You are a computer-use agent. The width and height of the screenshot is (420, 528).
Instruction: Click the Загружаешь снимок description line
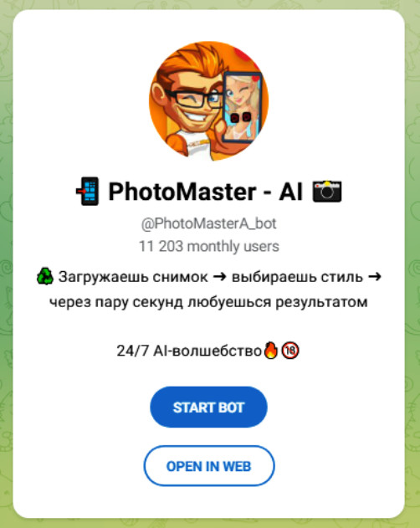(209, 277)
